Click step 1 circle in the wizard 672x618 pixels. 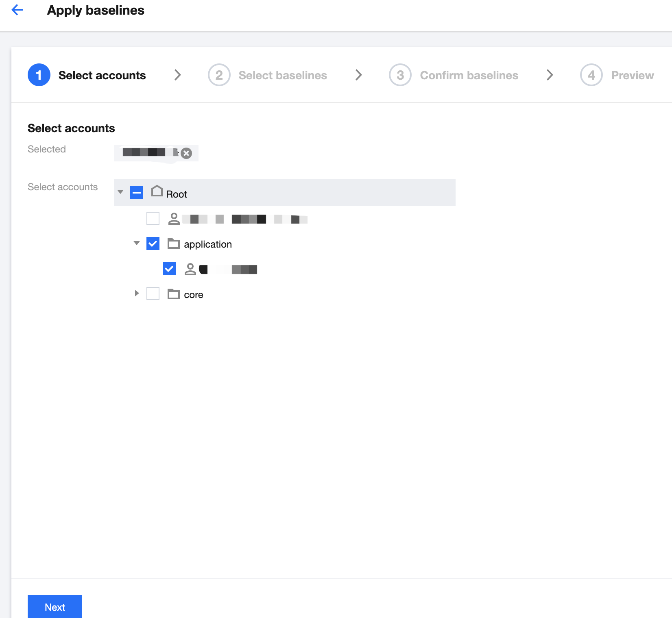39,75
